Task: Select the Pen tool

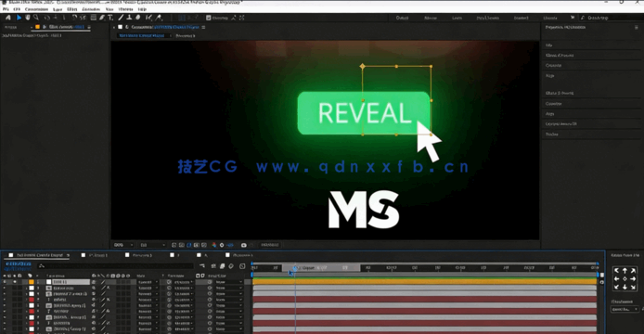Action: coord(102,18)
